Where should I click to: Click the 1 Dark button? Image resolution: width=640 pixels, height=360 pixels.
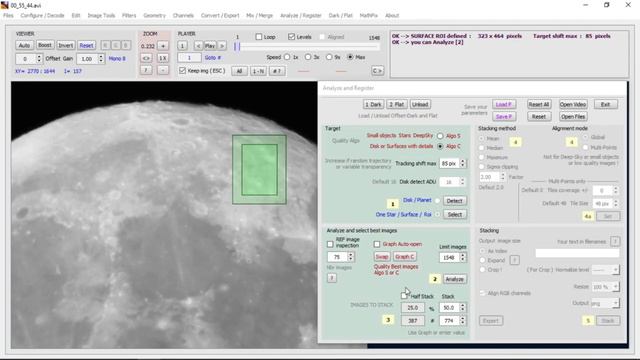click(x=373, y=104)
